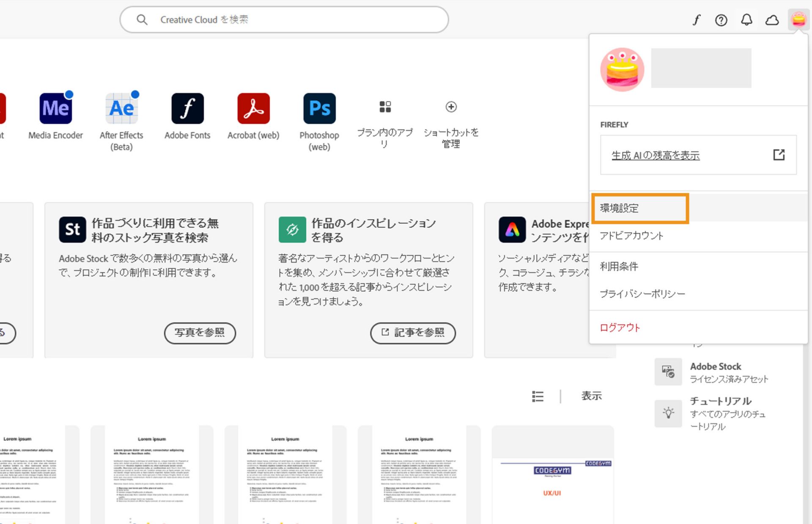The height and width of the screenshot is (524, 812).
Task: Open notifications bell icon
Action: click(746, 20)
